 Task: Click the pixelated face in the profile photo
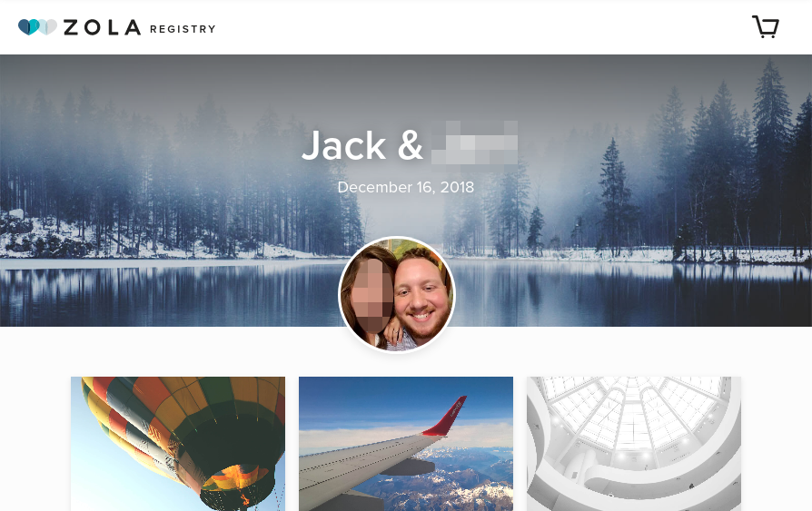[371, 295]
